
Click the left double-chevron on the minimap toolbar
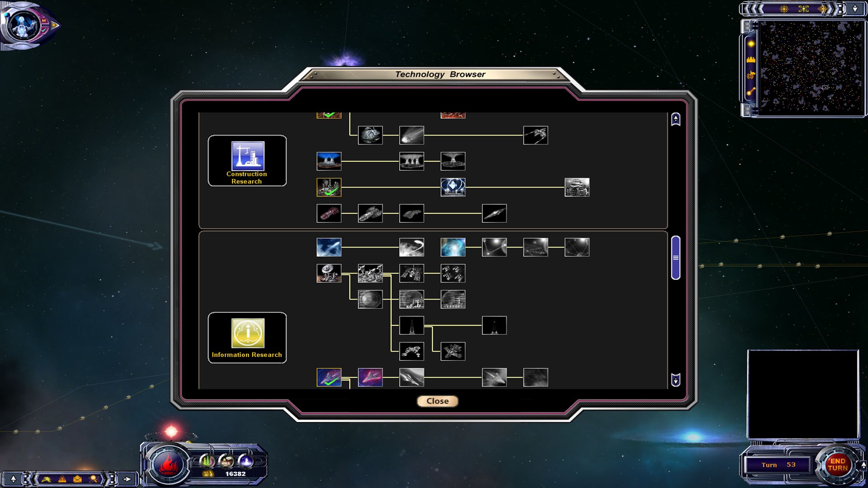tap(753, 9)
